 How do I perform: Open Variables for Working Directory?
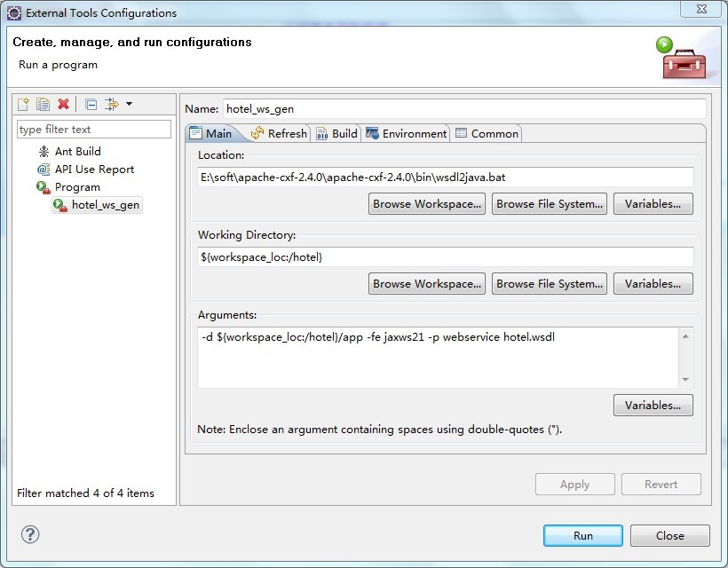coord(653,283)
